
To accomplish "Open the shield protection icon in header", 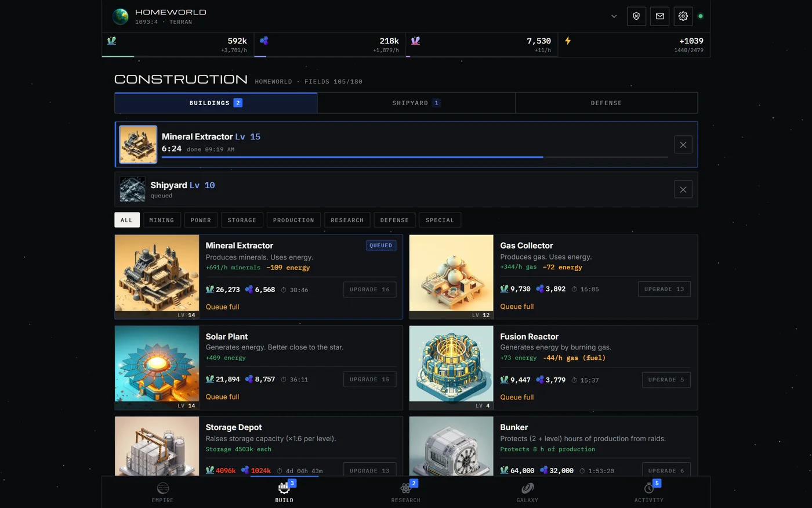I will coord(636,16).
